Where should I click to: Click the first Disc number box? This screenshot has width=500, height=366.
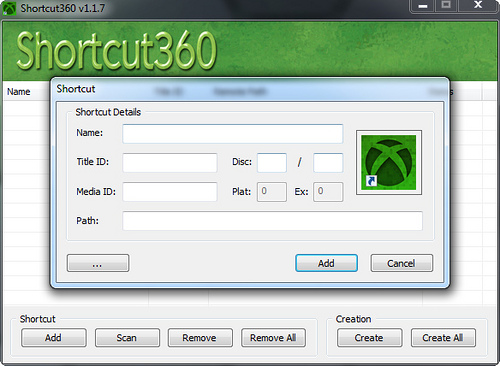272,163
